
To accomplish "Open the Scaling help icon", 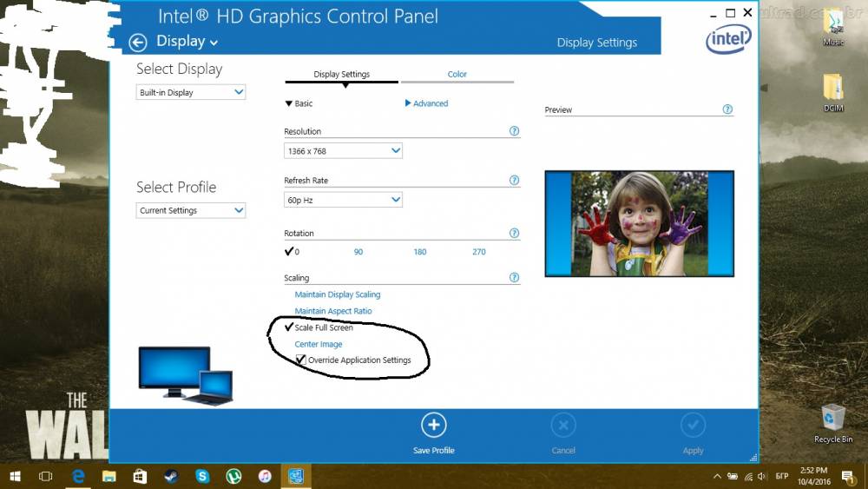I will [x=514, y=277].
